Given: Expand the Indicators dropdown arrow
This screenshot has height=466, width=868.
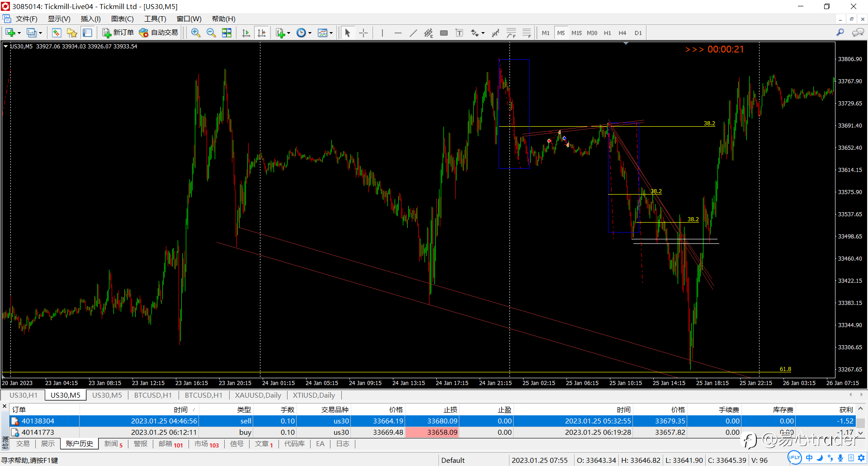Looking at the screenshot, I should click(288, 33).
